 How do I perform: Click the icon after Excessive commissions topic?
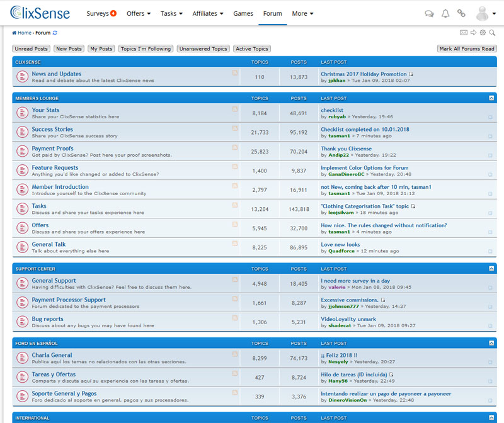pos(383,300)
